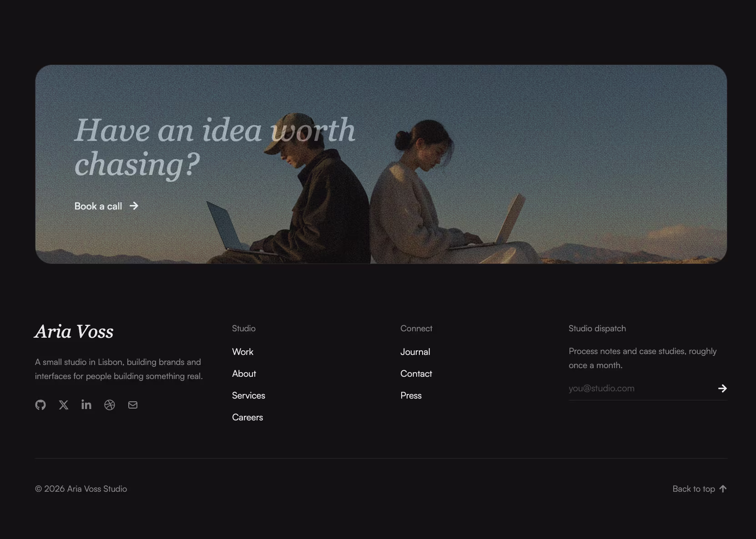Open the Journal link
This screenshot has width=756, height=539.
coord(415,352)
